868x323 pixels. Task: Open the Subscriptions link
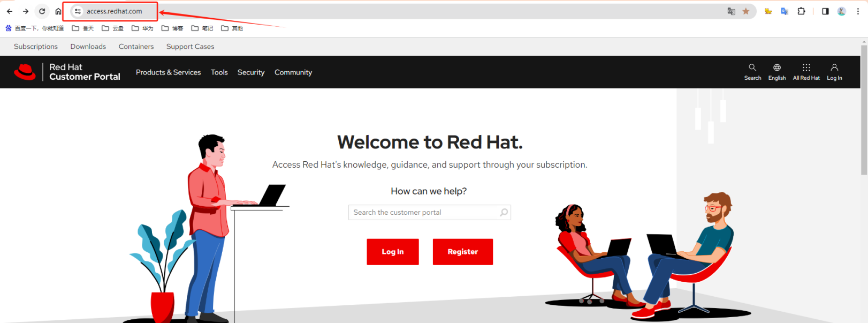pos(36,47)
